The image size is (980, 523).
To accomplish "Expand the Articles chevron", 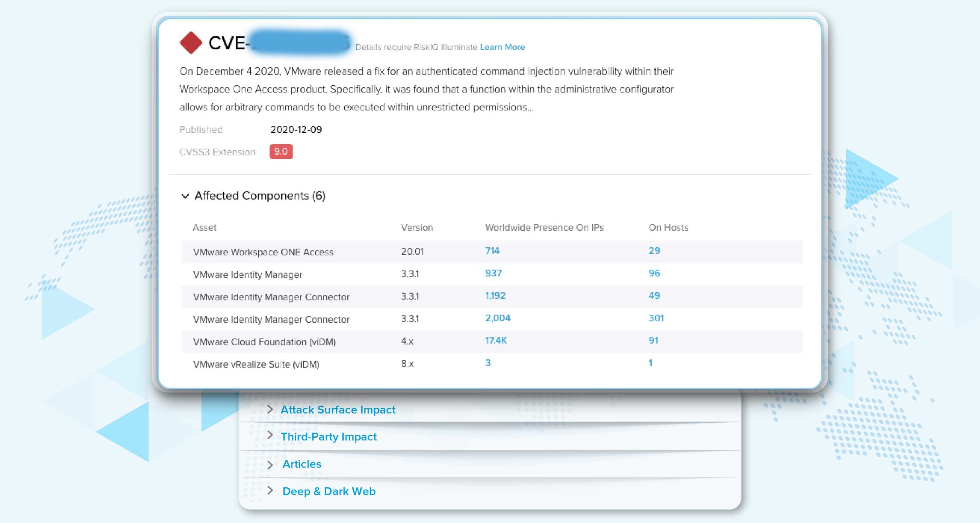I will click(x=270, y=465).
